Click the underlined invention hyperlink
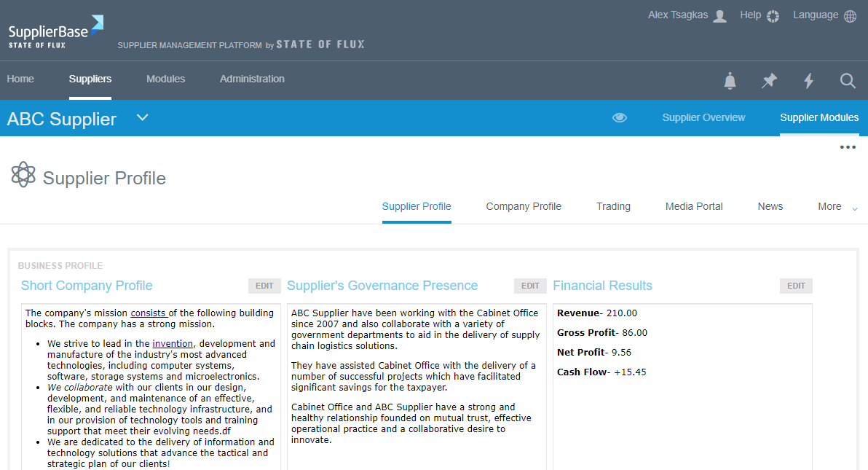Viewport: 868px width, 470px height. pyautogui.click(x=173, y=343)
